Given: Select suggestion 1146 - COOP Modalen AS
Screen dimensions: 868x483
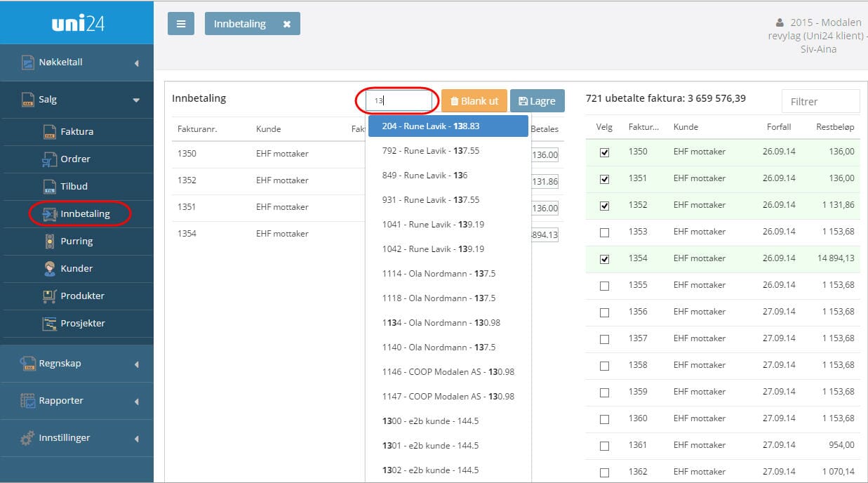Looking at the screenshot, I should click(x=448, y=372).
